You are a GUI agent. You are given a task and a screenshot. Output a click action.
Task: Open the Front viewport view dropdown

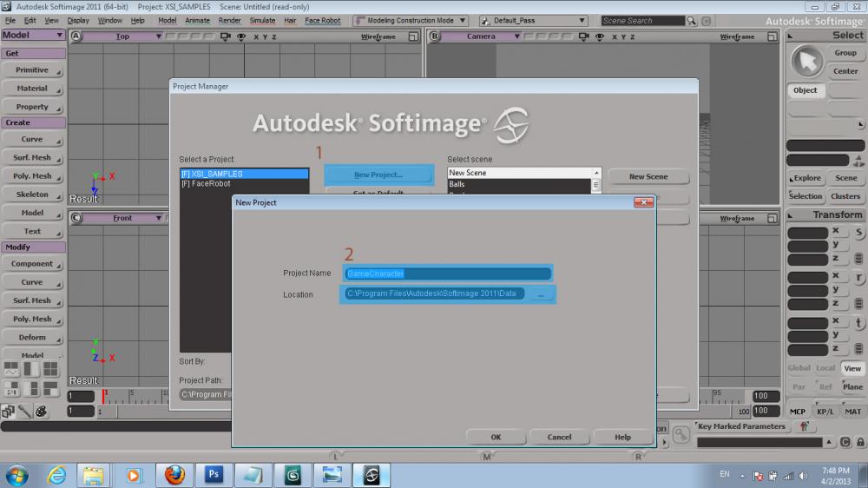tap(123, 218)
